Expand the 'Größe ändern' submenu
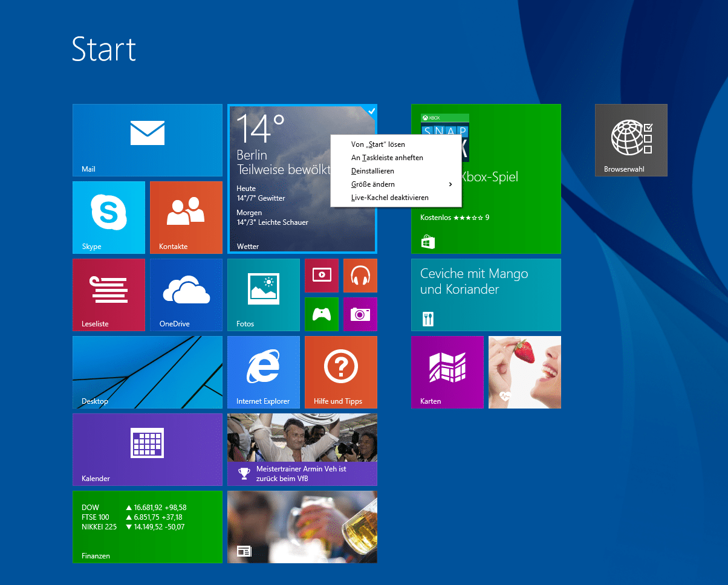 pos(396,184)
